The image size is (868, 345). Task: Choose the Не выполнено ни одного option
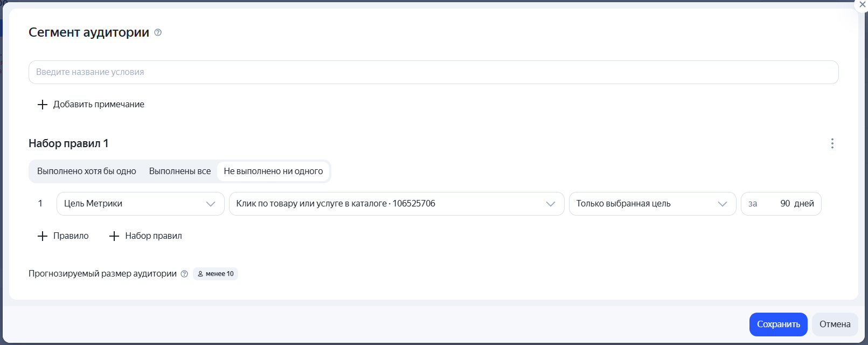pyautogui.click(x=273, y=171)
